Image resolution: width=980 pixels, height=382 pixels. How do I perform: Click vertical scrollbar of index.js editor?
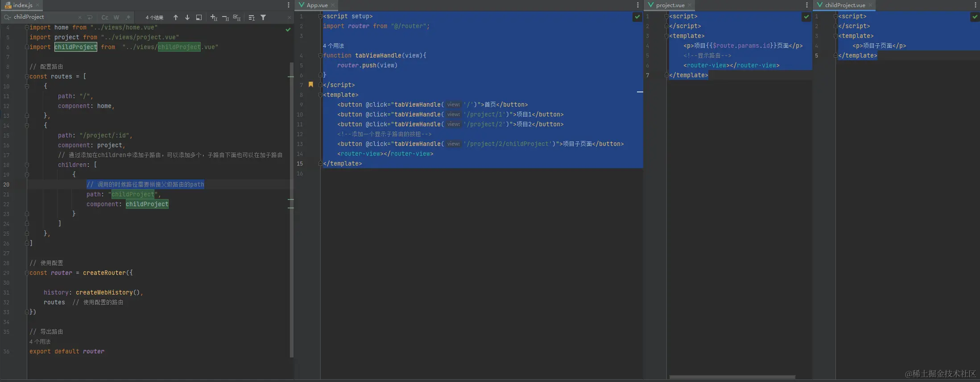[292, 210]
